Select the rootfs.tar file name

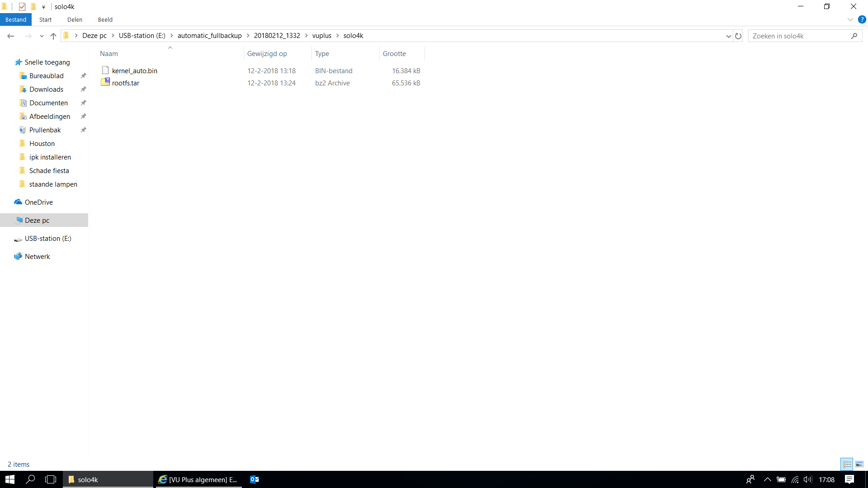(126, 83)
